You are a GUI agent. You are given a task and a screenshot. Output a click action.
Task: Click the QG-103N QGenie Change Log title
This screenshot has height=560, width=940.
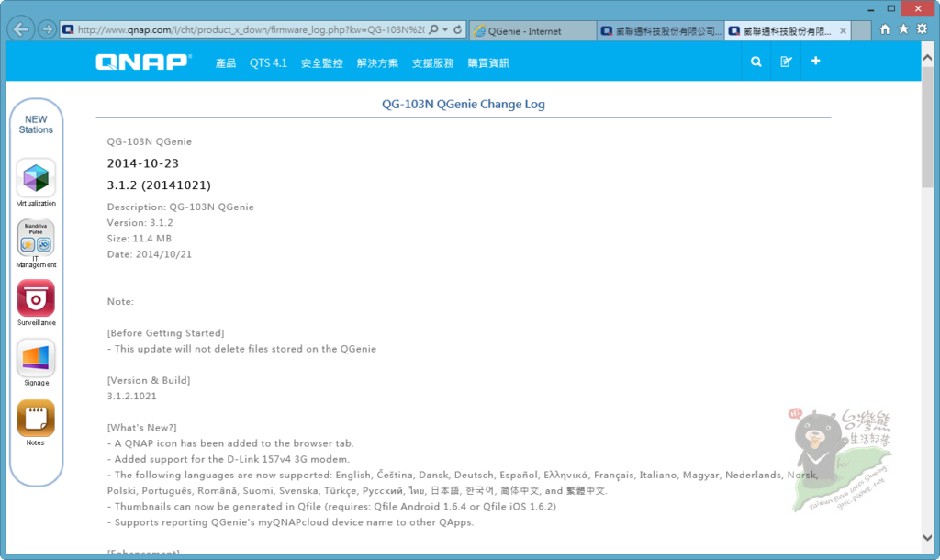pyautogui.click(x=464, y=104)
